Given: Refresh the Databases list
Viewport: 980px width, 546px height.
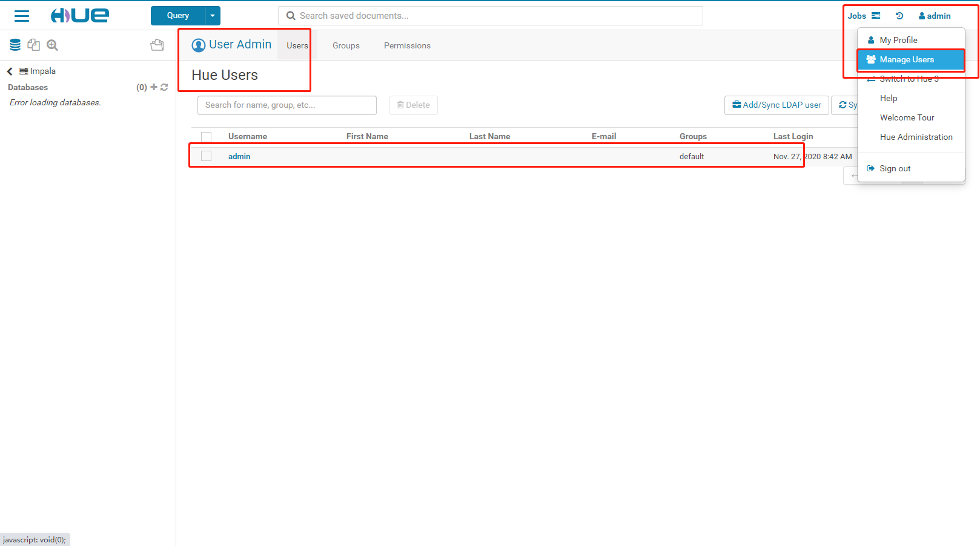Looking at the screenshot, I should 164,87.
